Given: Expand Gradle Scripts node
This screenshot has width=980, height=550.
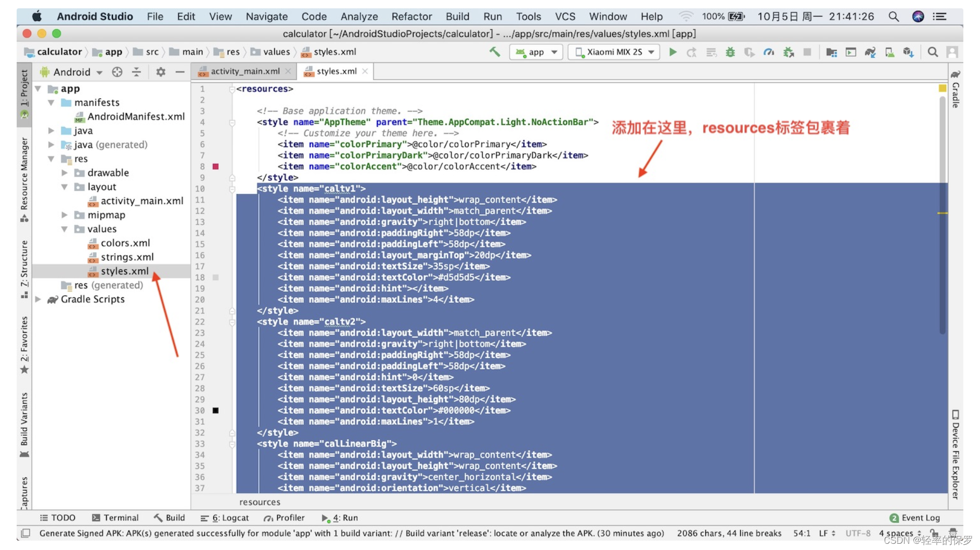Looking at the screenshot, I should pyautogui.click(x=38, y=299).
